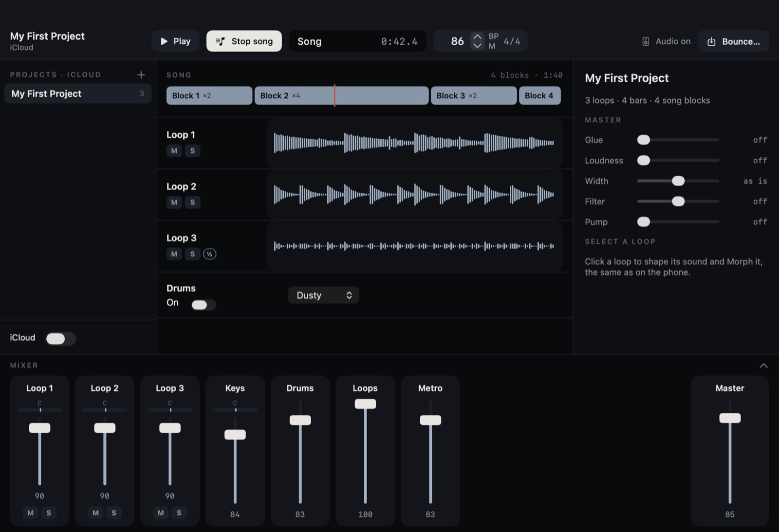Decrease the tempo with the BPM down arrow
Viewport: 779px width, 532px height.
tap(477, 45)
